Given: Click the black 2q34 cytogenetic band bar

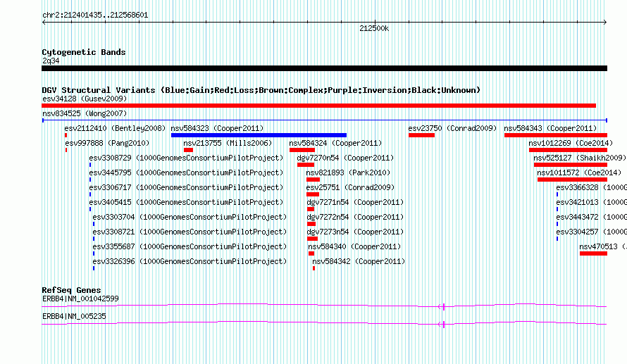Looking at the screenshot, I should pos(324,68).
